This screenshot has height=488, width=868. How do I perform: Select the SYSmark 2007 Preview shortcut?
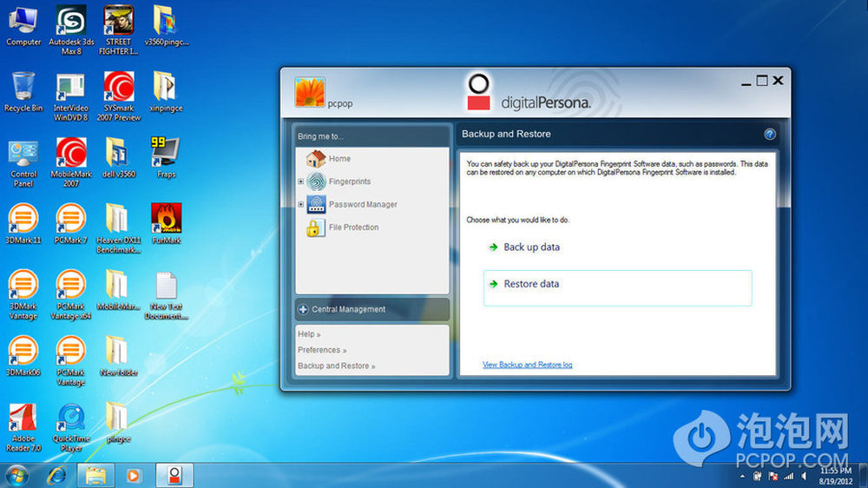118,97
